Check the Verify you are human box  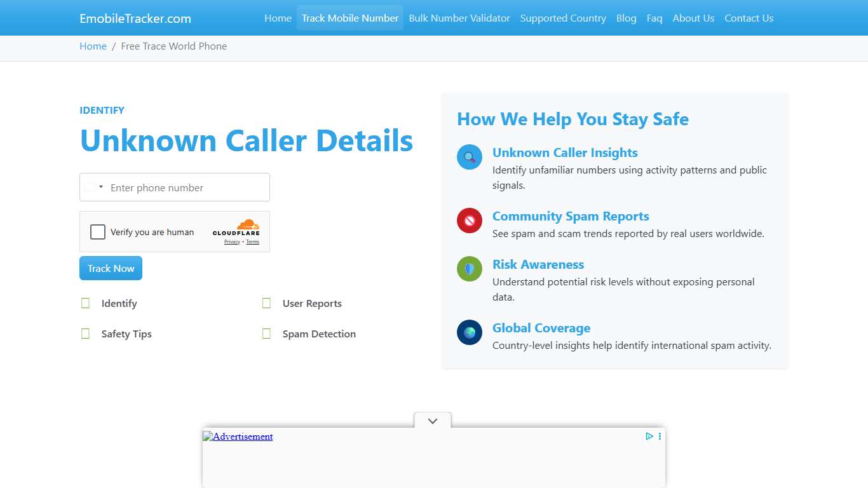pyautogui.click(x=98, y=232)
